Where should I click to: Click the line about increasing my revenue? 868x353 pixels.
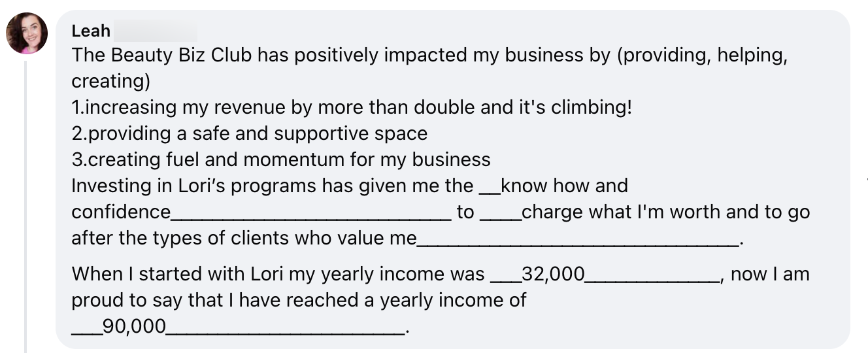tap(352, 108)
